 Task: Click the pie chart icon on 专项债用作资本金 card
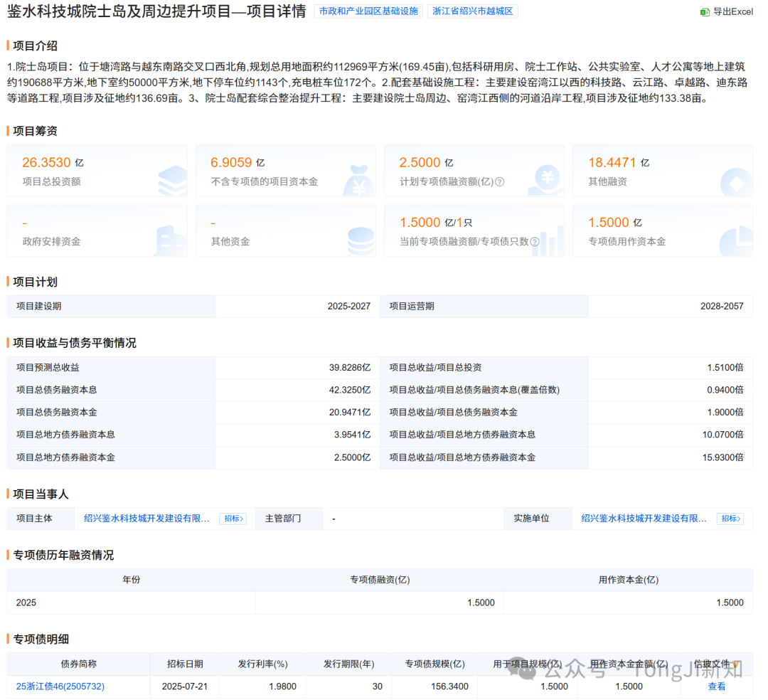[736, 241]
